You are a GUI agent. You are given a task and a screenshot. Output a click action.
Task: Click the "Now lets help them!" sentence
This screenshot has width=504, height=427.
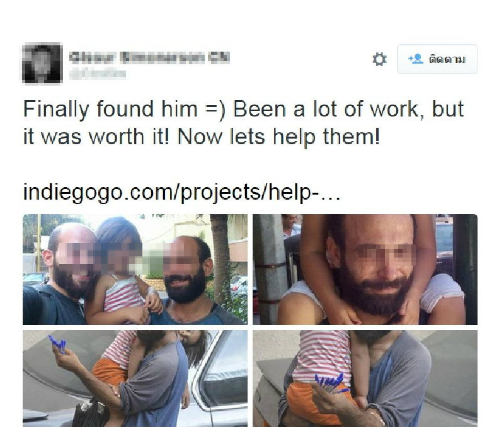(278, 137)
